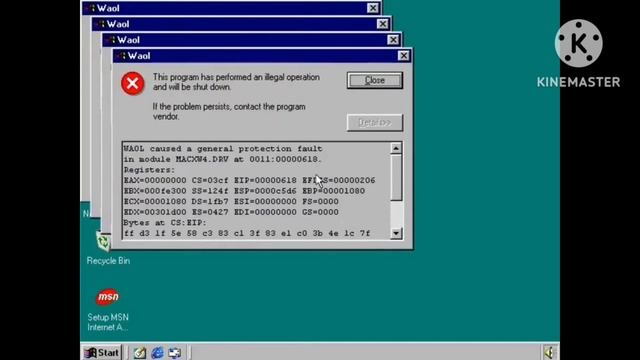Click the line starting with EAX=00000000
640x360 pixels.
pos(249,180)
